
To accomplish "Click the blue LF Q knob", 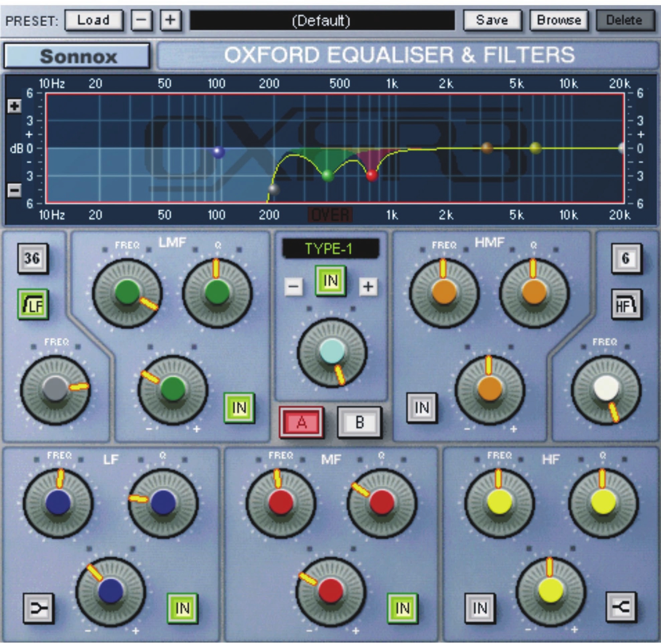I will pyautogui.click(x=163, y=504).
